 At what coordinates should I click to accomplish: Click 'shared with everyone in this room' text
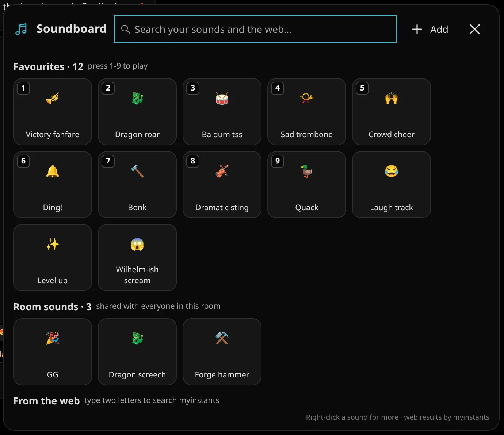click(x=158, y=306)
